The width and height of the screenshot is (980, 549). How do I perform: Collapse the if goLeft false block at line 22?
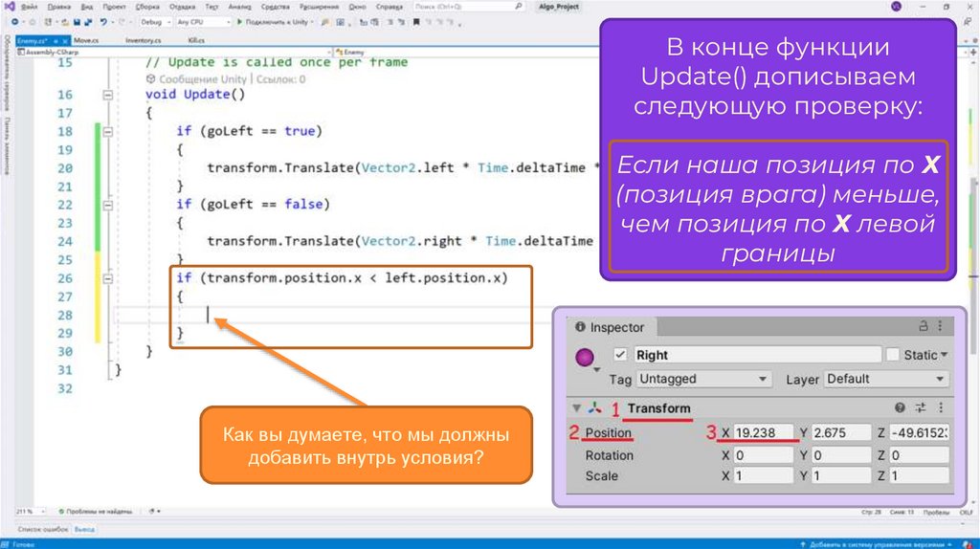[107, 205]
